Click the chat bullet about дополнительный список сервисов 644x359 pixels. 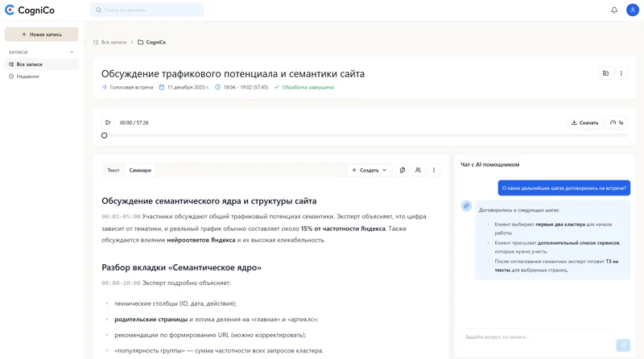[557, 247]
